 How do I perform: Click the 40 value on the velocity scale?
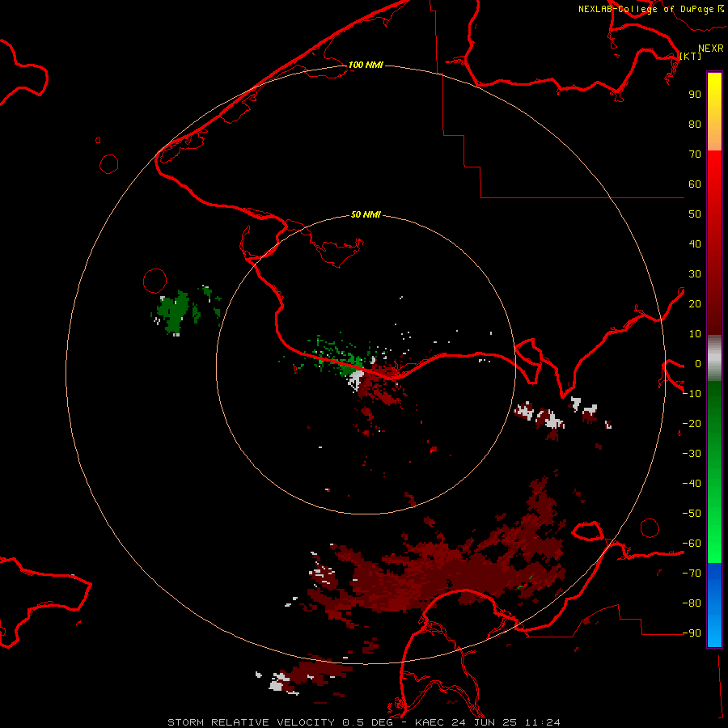(695, 243)
